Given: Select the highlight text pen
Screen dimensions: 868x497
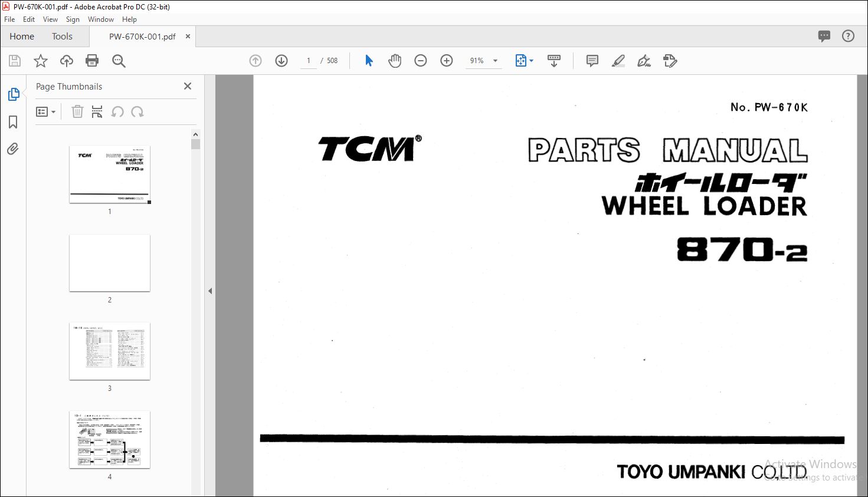Looking at the screenshot, I should click(x=618, y=61).
